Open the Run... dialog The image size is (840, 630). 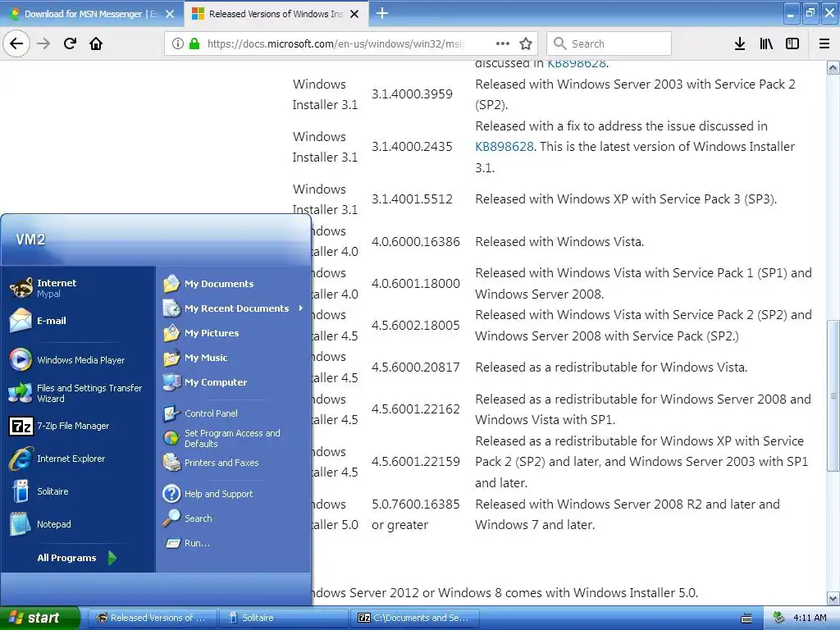[233, 543]
